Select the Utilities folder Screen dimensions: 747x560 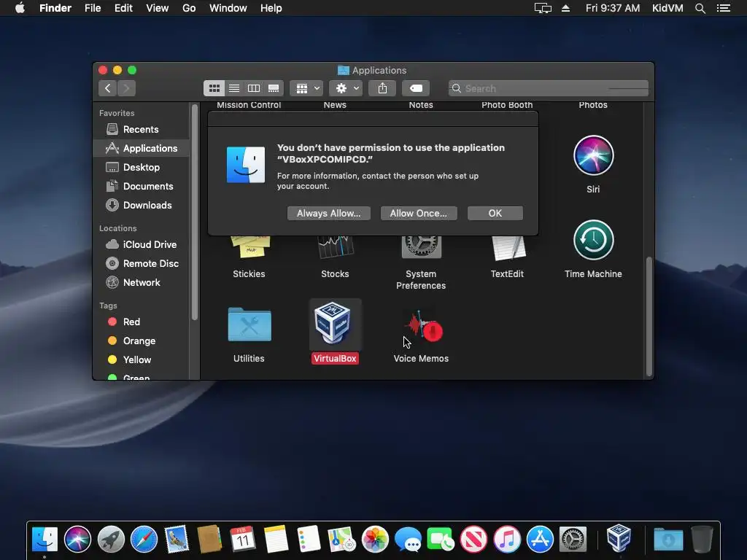pyautogui.click(x=249, y=324)
